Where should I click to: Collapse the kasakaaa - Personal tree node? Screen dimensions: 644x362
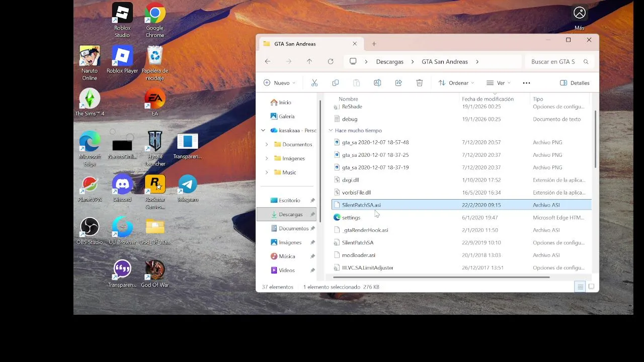coord(263,130)
